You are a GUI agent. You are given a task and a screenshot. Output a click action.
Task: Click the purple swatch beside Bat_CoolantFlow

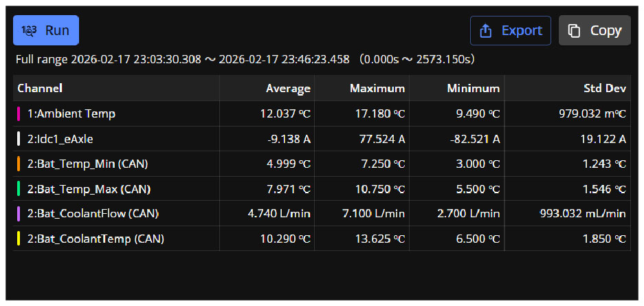pos(19,214)
